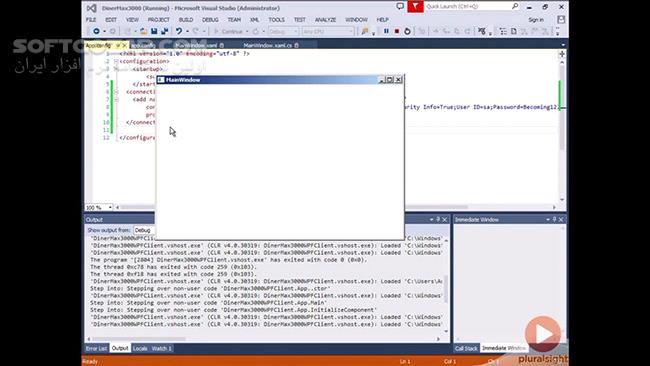Restart the debugging session
Viewport: 650px width, 366px height.
[x=407, y=31]
